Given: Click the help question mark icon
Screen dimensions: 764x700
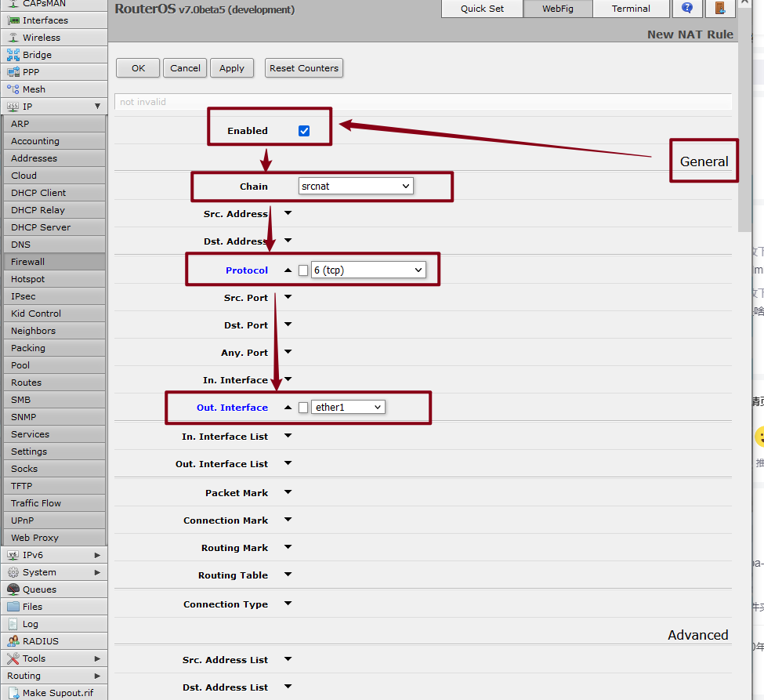Looking at the screenshot, I should pyautogui.click(x=687, y=9).
